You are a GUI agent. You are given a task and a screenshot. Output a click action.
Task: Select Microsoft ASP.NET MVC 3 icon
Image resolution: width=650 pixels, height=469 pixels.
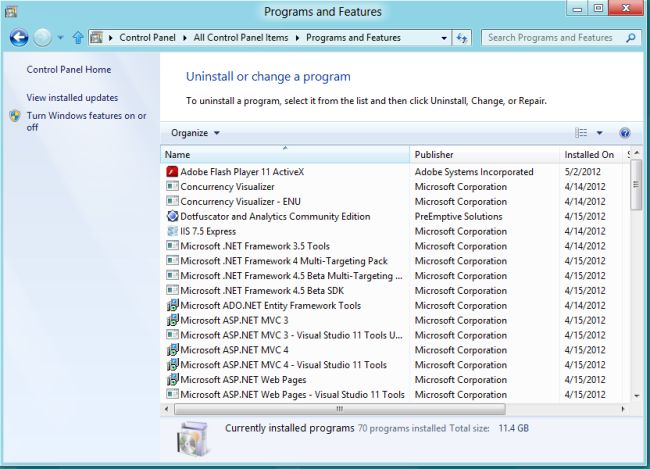[x=172, y=320]
